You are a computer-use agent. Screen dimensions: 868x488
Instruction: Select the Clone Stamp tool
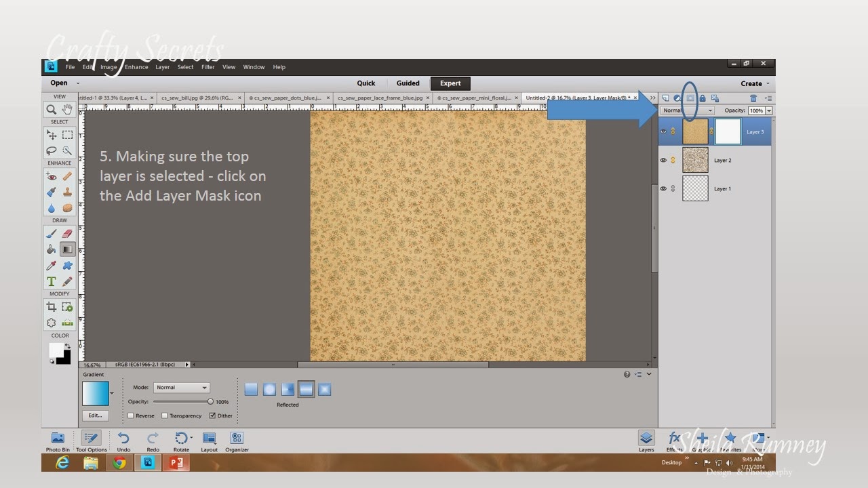[x=67, y=192]
